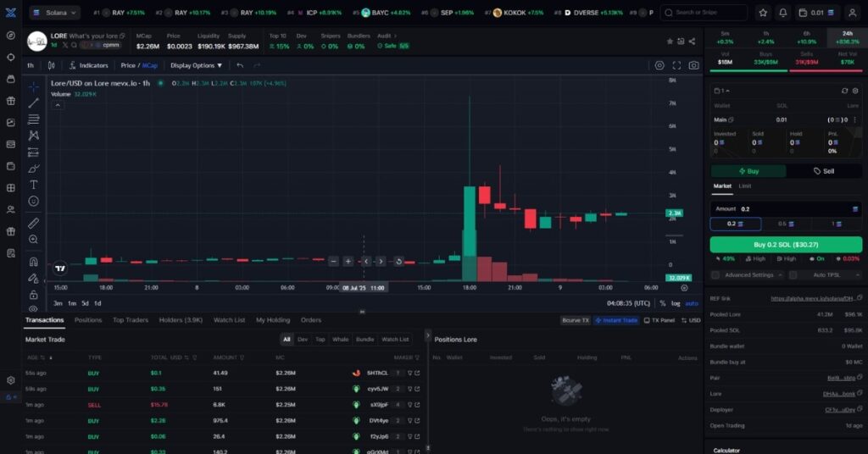The image size is (868, 454).
Task: Open the Top Traders tab
Action: pos(131,320)
